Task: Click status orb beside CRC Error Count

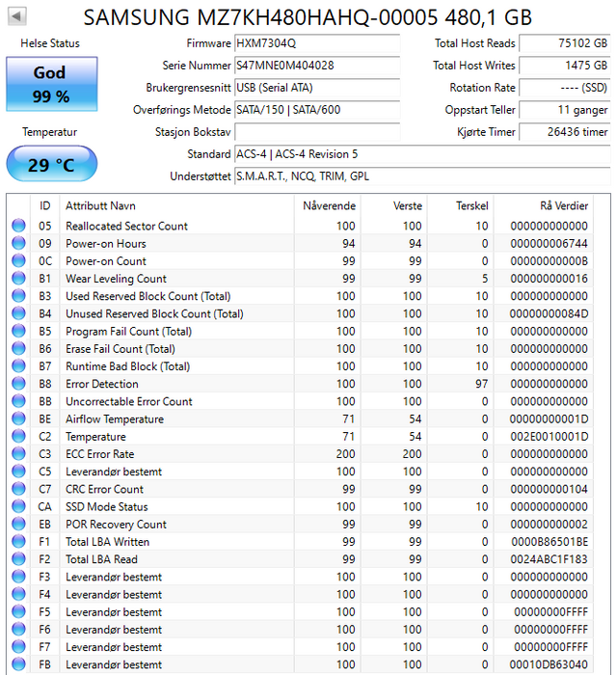Action: 18,490
